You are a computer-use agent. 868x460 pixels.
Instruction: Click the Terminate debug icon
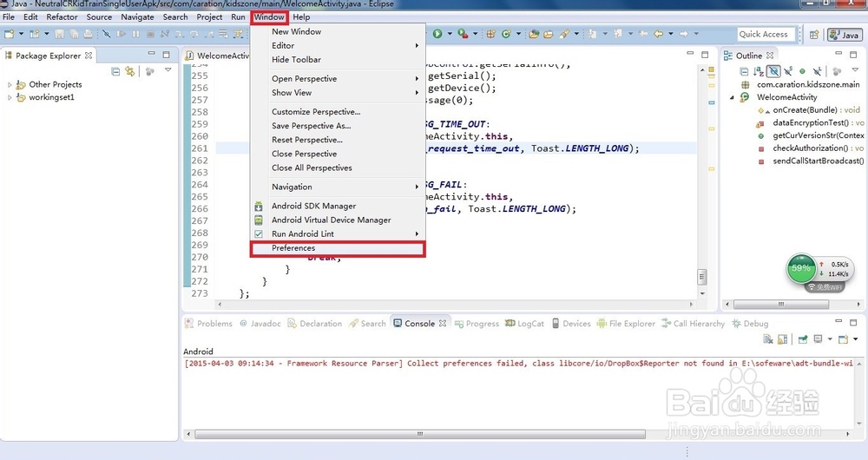tap(150, 35)
